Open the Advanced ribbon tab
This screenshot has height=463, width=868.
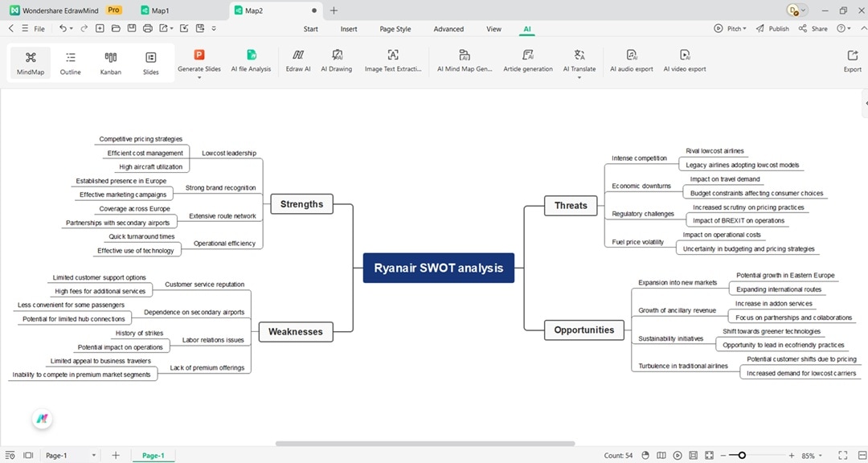pos(448,29)
